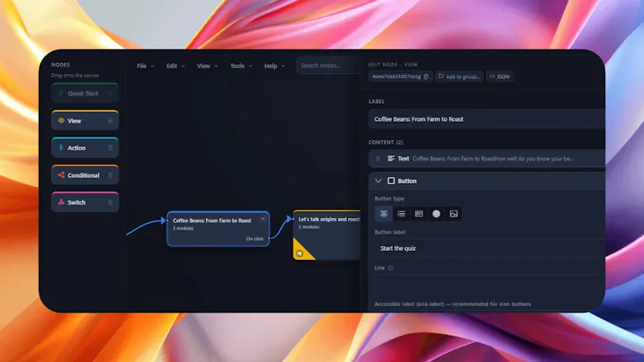The height and width of the screenshot is (362, 644).
Task: Click the '2 modules' text under Coffee Beans node
Action: [183, 228]
